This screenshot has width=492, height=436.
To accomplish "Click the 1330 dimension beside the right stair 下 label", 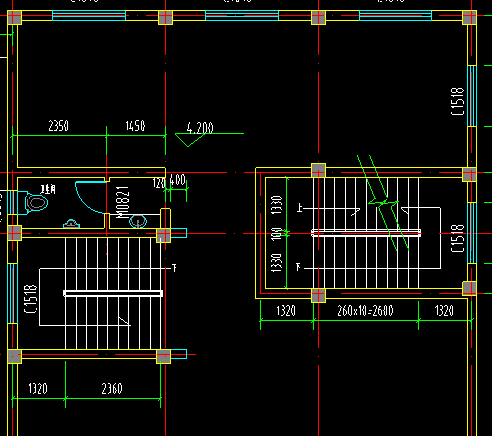I will click(x=277, y=263).
